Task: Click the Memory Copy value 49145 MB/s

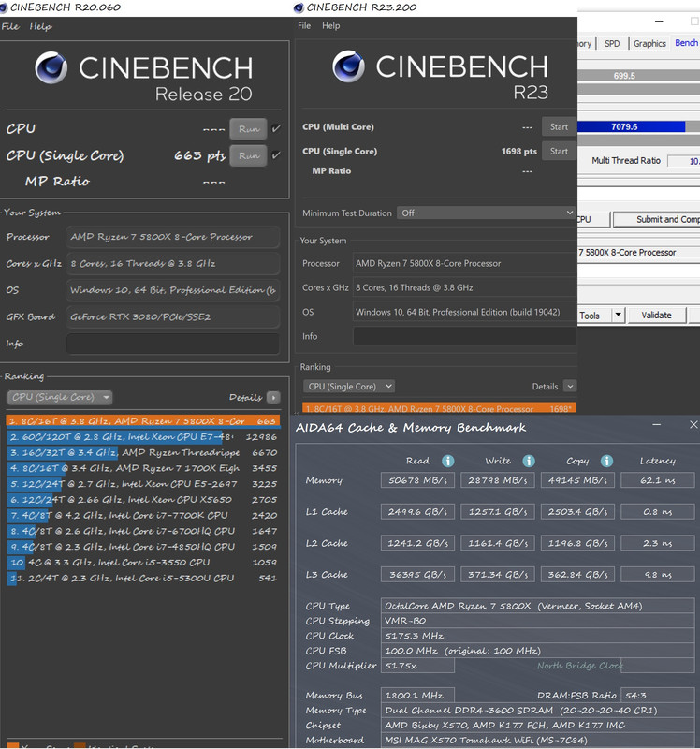Action: [577, 480]
